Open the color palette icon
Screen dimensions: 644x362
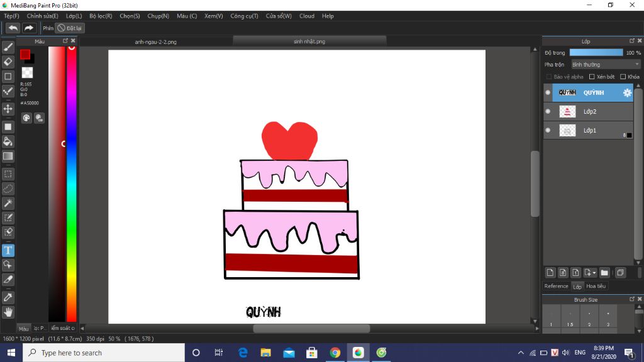pyautogui.click(x=26, y=118)
